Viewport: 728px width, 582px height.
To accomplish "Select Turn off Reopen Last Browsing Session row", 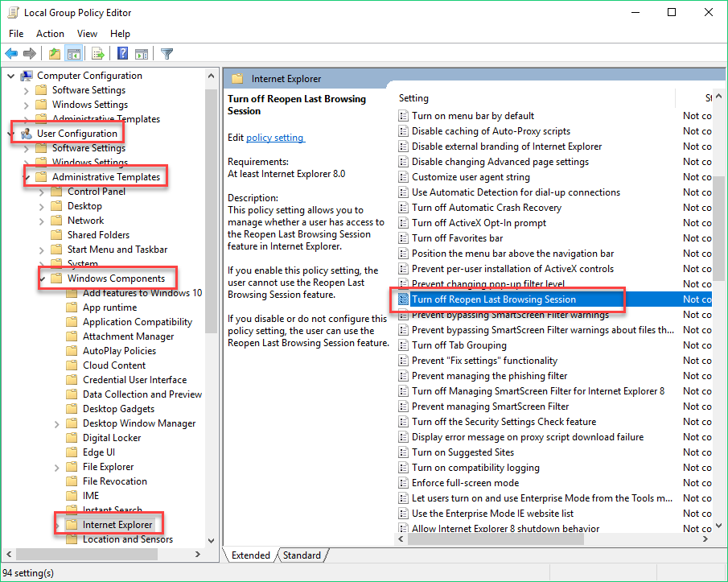I will click(554, 299).
